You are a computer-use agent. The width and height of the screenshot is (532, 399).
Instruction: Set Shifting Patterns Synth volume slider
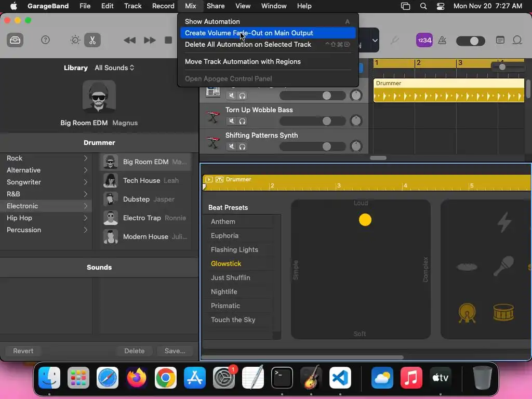tap(312, 146)
